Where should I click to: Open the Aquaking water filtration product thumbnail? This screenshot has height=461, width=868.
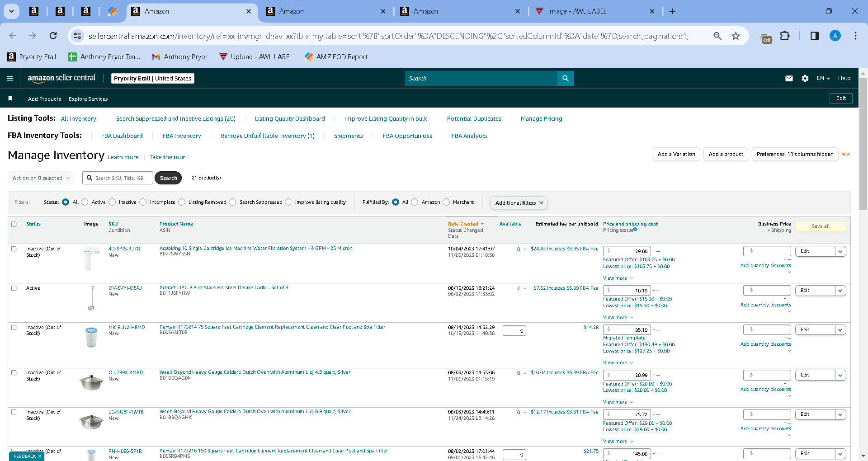click(x=91, y=258)
